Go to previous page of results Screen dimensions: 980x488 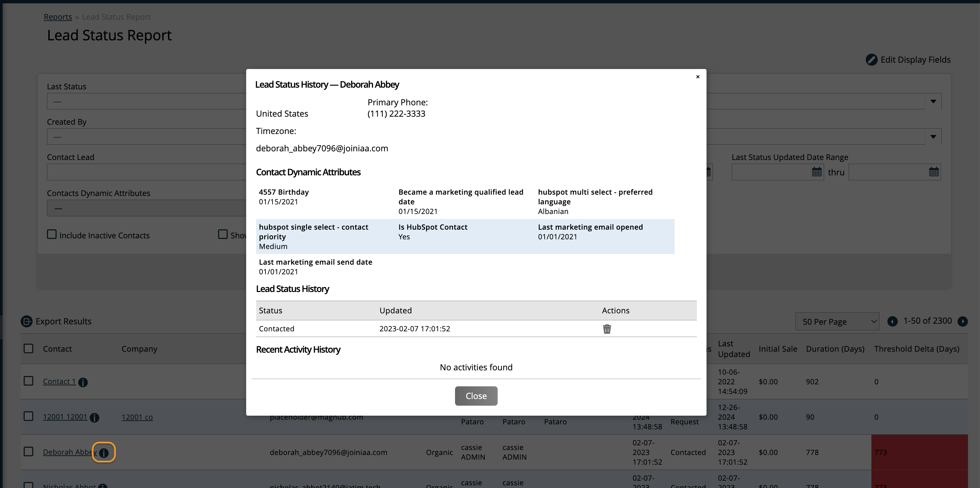(892, 321)
